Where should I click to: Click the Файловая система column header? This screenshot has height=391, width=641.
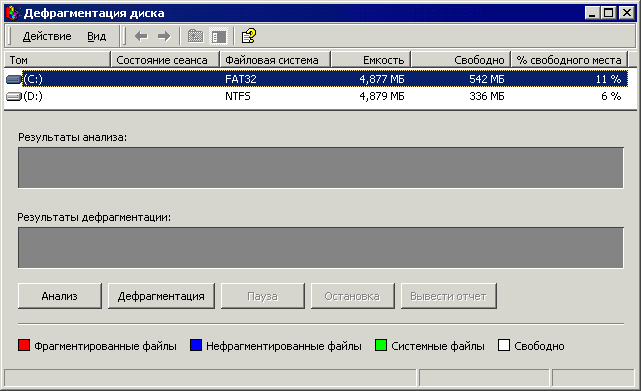275,60
